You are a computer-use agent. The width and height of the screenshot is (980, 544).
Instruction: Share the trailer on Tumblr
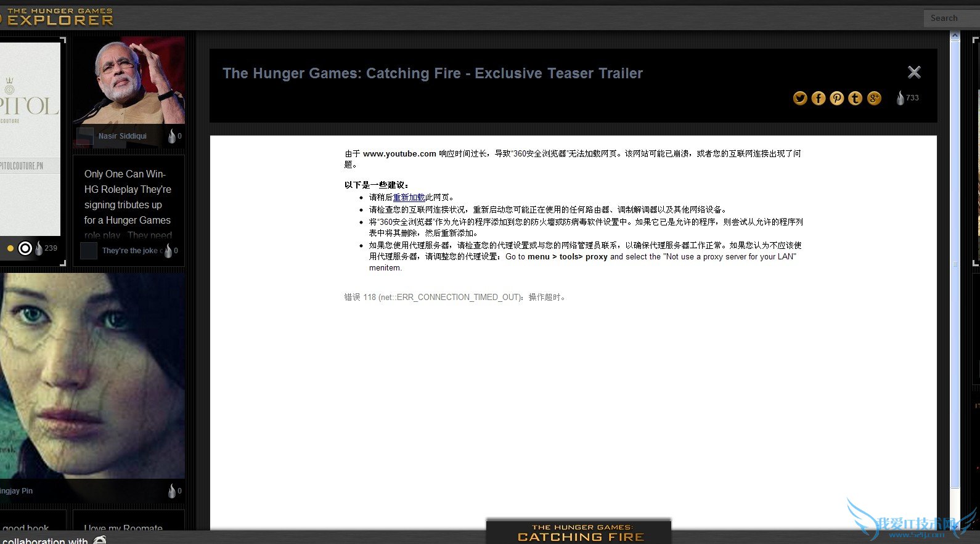[855, 99]
